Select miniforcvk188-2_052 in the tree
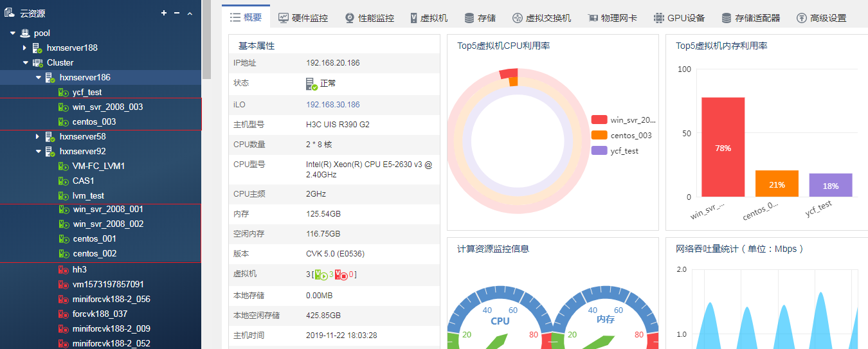 coord(111,344)
